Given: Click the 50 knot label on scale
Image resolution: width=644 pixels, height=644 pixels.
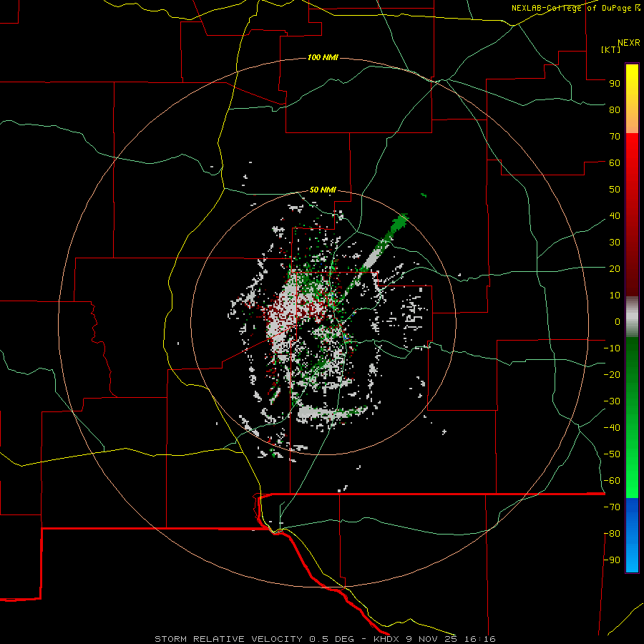Looking at the screenshot, I should 615,190.
